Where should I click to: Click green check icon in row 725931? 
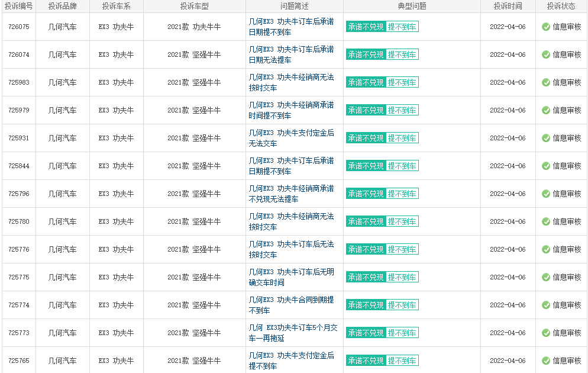click(x=546, y=138)
